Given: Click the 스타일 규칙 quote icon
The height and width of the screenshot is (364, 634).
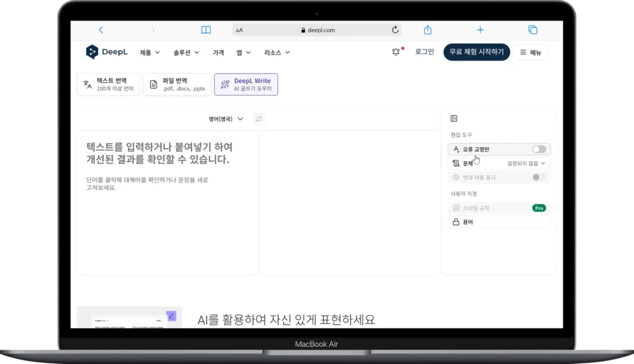Looking at the screenshot, I should 456,208.
